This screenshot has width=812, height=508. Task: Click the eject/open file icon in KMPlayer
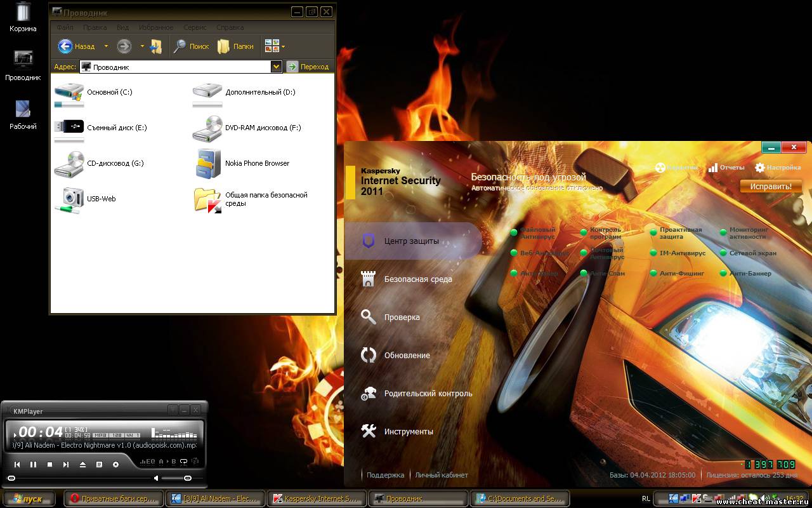(82, 465)
